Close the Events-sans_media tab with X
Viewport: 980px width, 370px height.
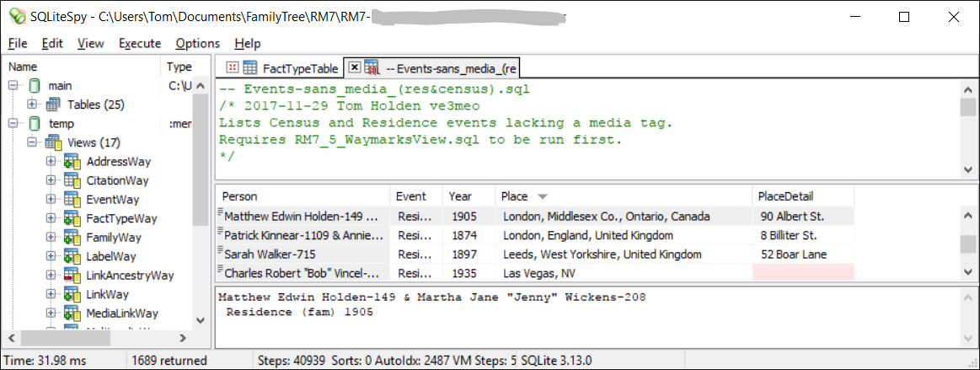pos(354,67)
